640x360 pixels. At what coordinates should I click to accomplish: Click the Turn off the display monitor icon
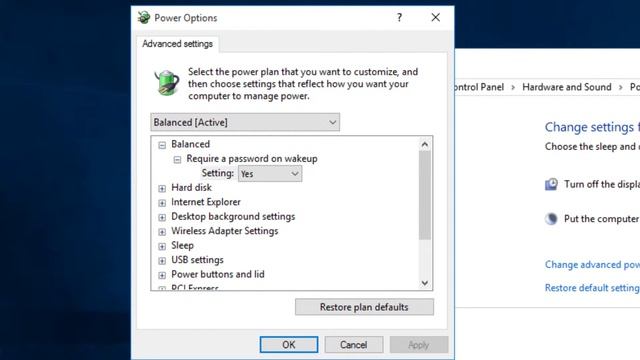[551, 184]
